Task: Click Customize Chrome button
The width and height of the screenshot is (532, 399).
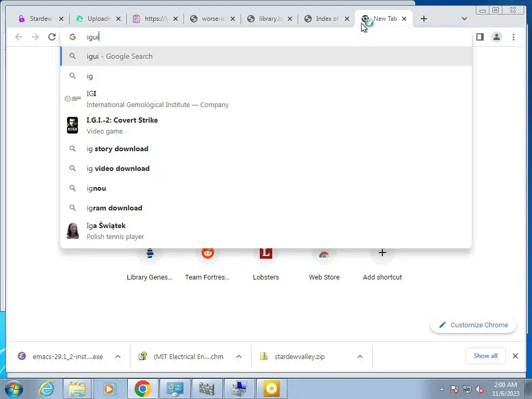Action: click(x=473, y=325)
